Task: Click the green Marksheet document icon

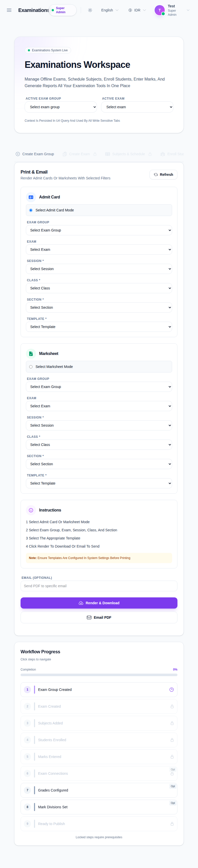Action: [x=31, y=353]
